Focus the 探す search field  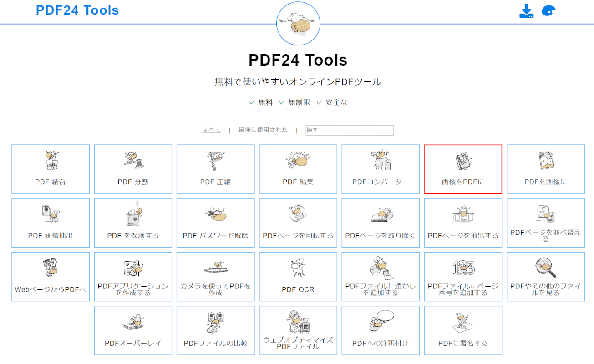(x=350, y=130)
